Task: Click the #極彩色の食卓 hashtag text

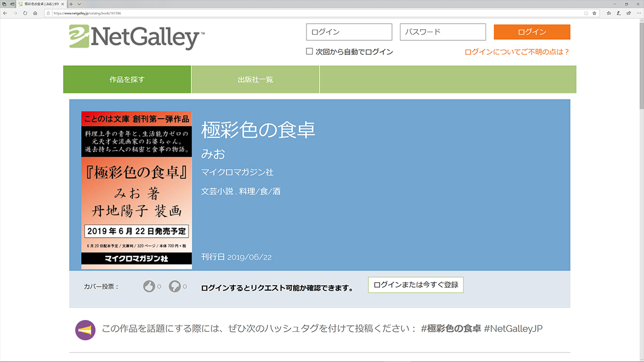Action: tap(451, 329)
